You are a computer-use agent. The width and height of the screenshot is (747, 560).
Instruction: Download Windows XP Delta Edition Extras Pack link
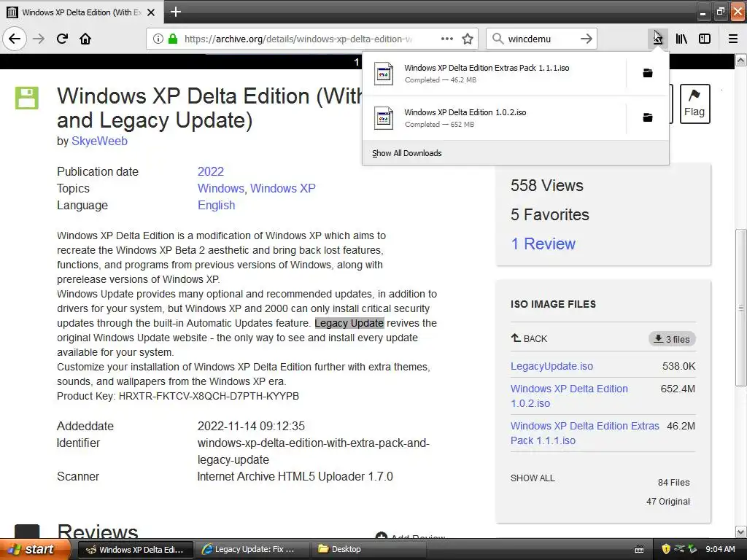click(x=585, y=433)
